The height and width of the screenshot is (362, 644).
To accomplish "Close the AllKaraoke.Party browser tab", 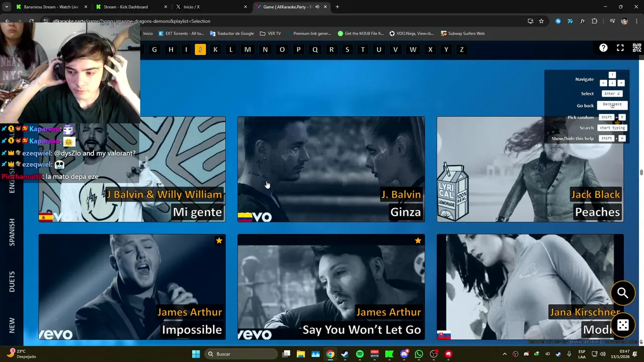I will pyautogui.click(x=326, y=7).
